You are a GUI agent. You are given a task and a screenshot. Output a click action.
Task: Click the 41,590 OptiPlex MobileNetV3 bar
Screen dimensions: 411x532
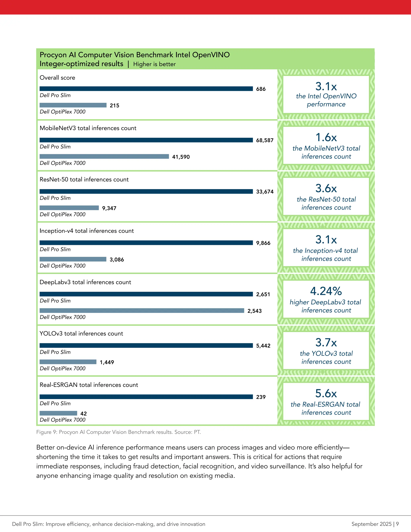[x=104, y=156]
